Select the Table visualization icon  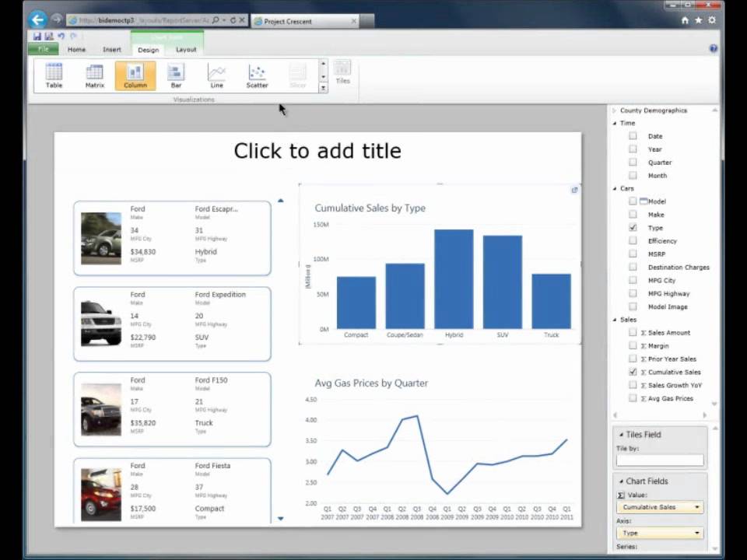(x=54, y=75)
